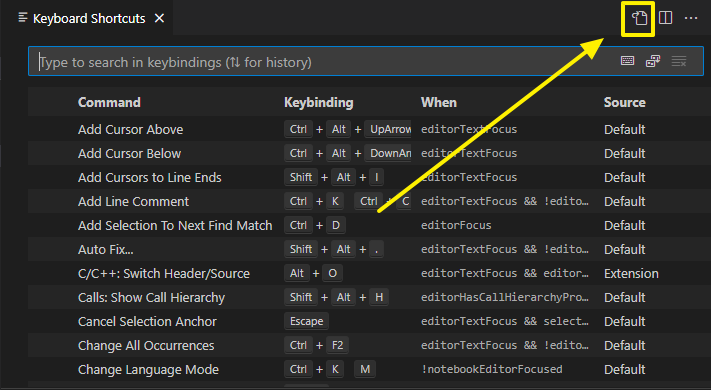The width and height of the screenshot is (711, 390).
Task: Select Calls: Show Call Hierarchy row
Action: click(369, 297)
